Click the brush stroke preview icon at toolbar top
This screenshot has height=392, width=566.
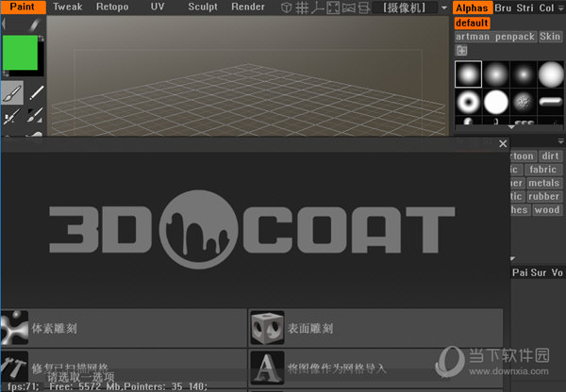coord(35,24)
